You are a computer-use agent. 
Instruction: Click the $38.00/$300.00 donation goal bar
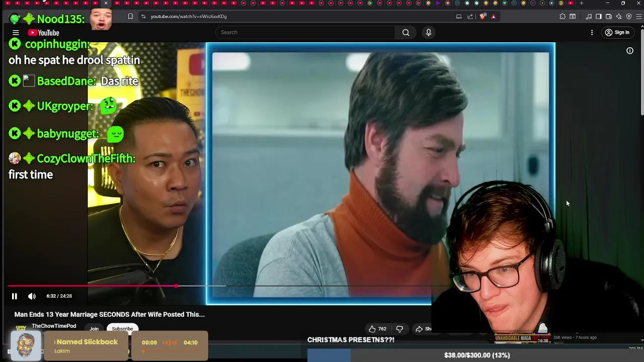[x=476, y=355]
